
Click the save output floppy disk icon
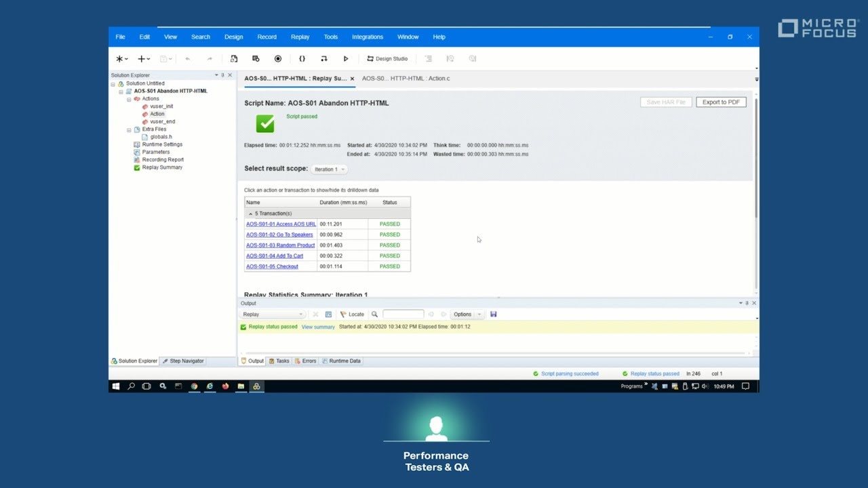(493, 314)
